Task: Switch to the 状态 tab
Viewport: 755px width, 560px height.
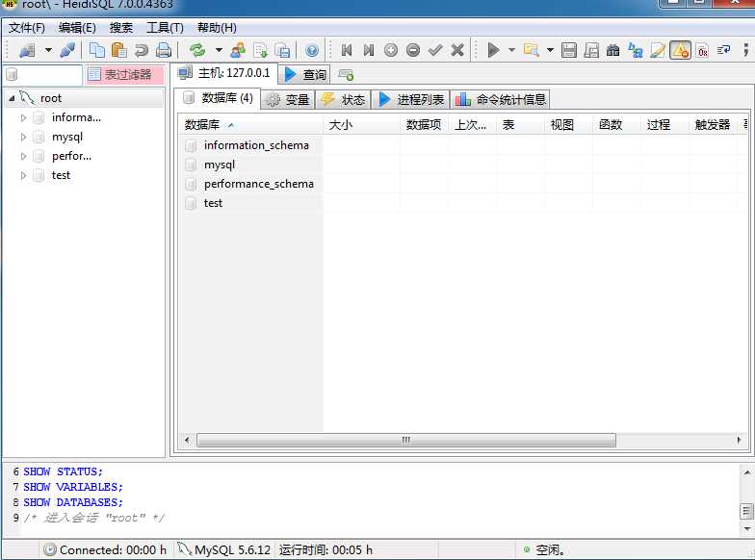Action: [x=343, y=100]
